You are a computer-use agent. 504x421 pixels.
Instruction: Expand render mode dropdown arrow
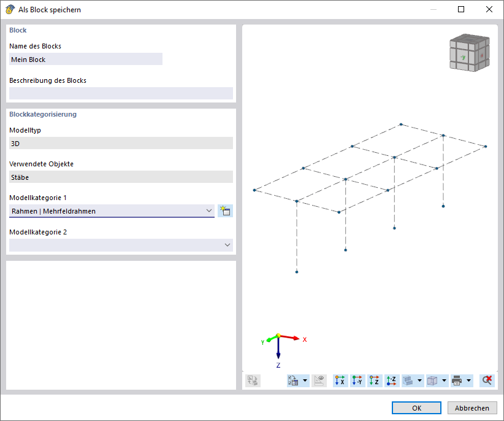tap(419, 380)
